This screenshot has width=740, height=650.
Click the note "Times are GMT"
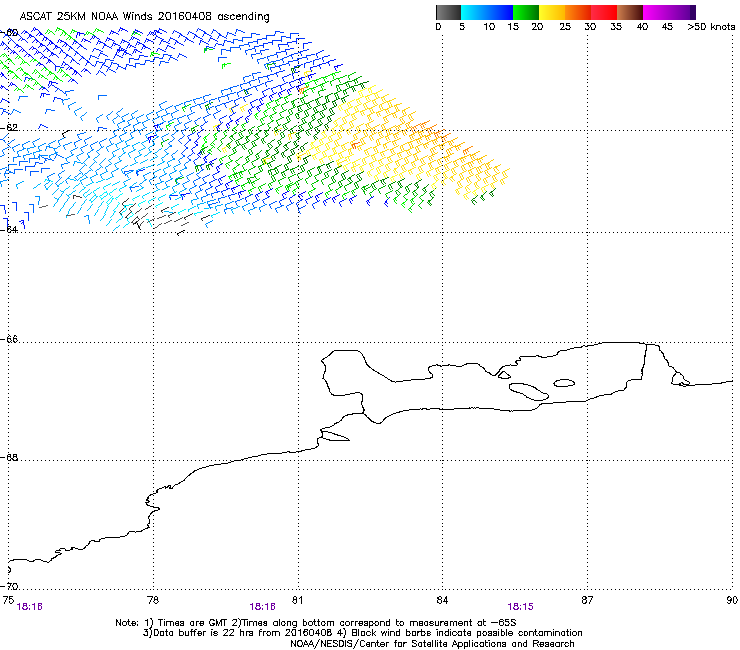193,623
